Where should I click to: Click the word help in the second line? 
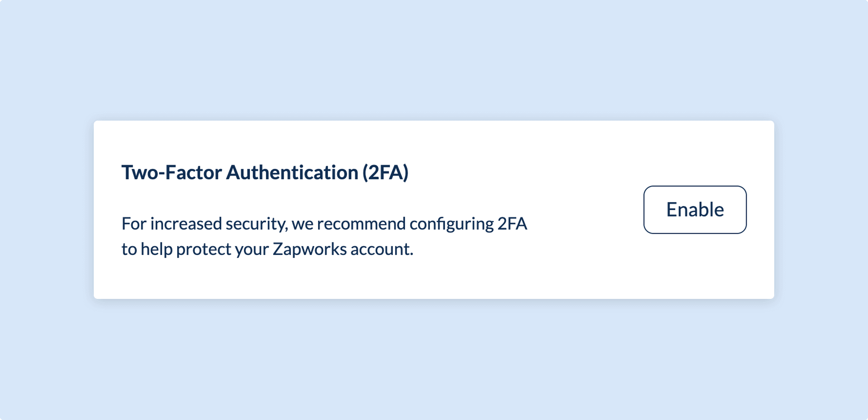click(157, 249)
